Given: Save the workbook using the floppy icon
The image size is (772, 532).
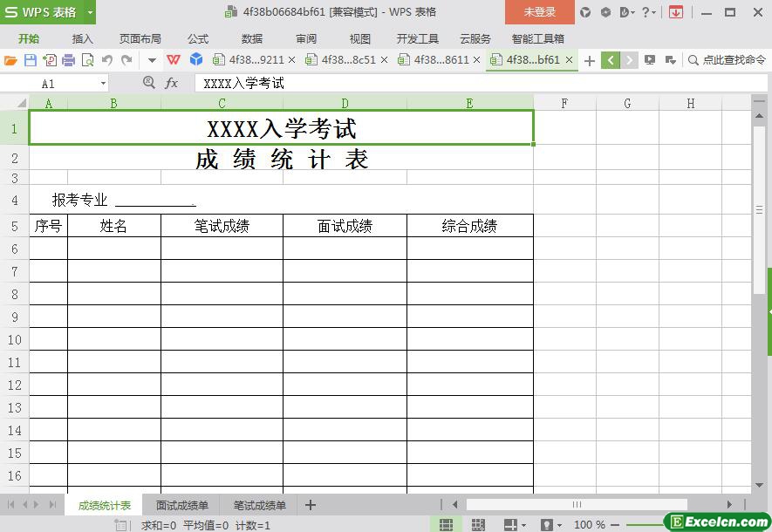Looking at the screenshot, I should 31,60.
